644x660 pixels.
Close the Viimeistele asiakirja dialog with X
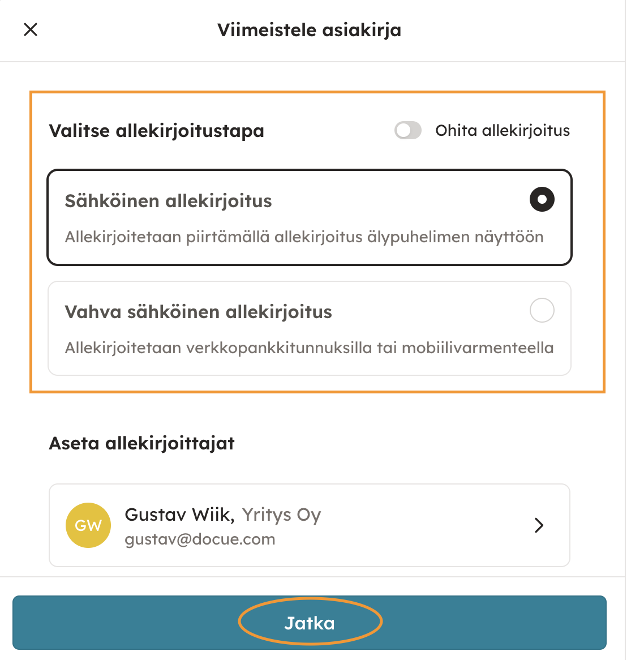click(x=31, y=29)
